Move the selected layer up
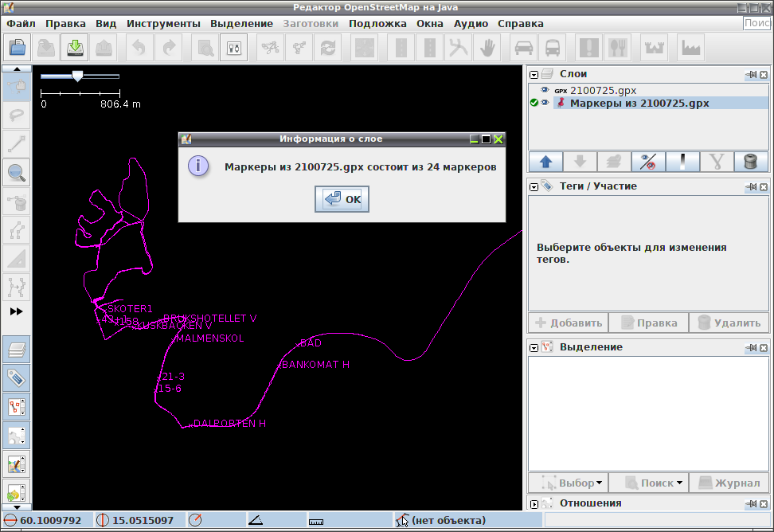774x532 pixels. coord(545,162)
